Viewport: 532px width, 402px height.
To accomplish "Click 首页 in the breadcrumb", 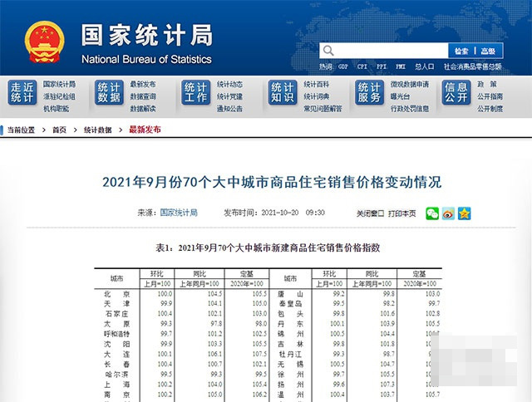I will 59,130.
